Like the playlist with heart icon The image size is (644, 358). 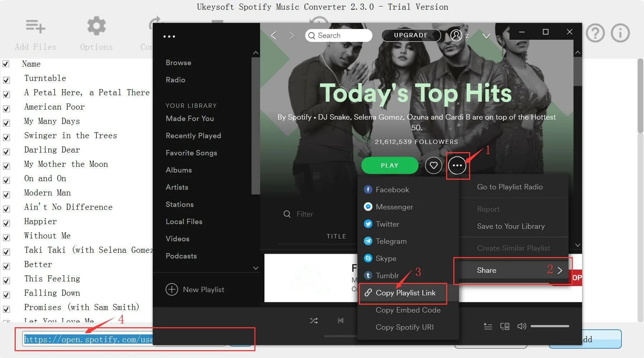[x=433, y=165]
